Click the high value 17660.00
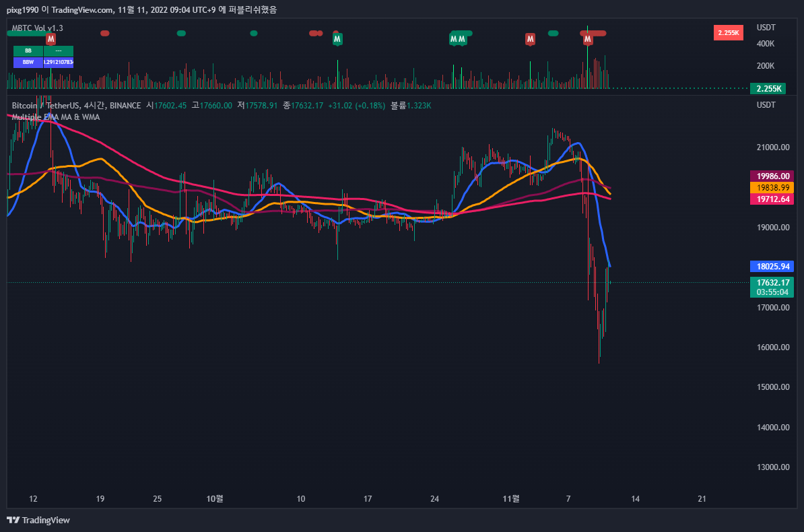The width and height of the screenshot is (804, 532). click(x=216, y=106)
